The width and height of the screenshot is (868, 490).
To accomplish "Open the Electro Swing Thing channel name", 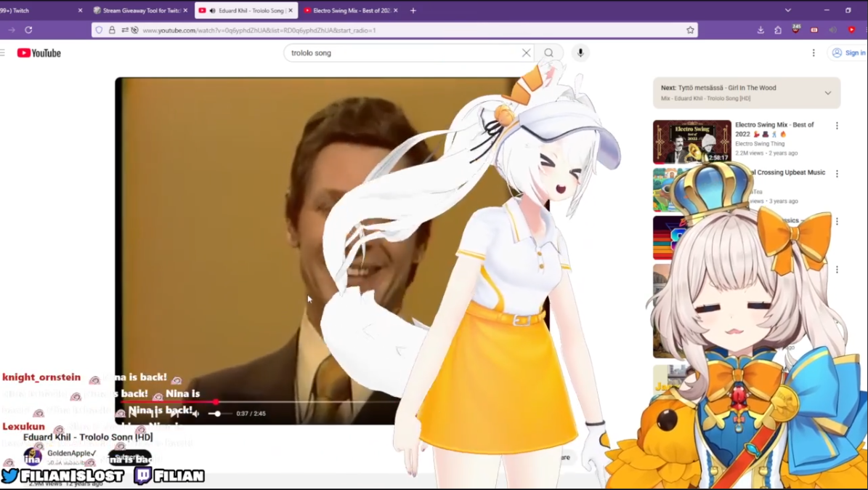I will (760, 143).
